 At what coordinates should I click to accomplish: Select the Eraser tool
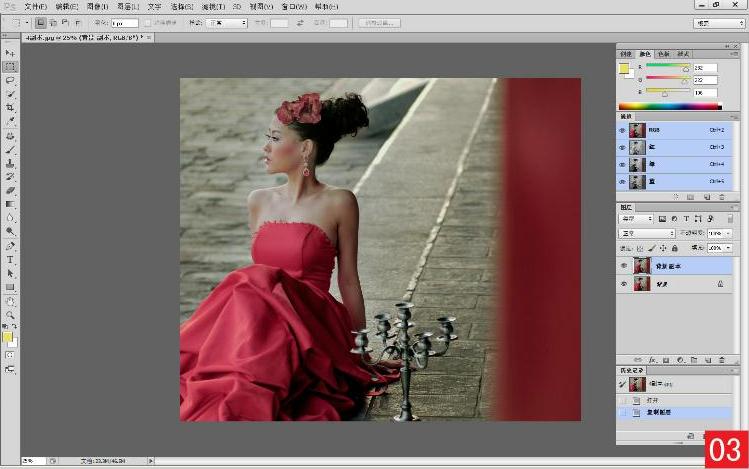10,191
